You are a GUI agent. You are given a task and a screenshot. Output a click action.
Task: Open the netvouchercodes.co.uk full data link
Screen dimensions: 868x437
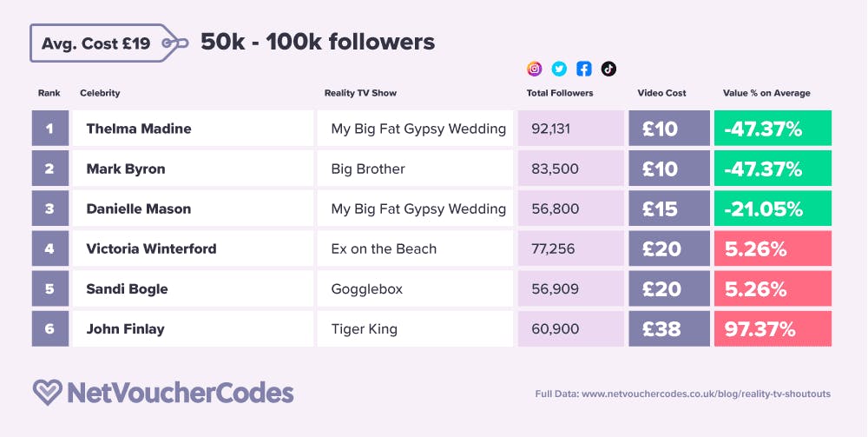682,394
